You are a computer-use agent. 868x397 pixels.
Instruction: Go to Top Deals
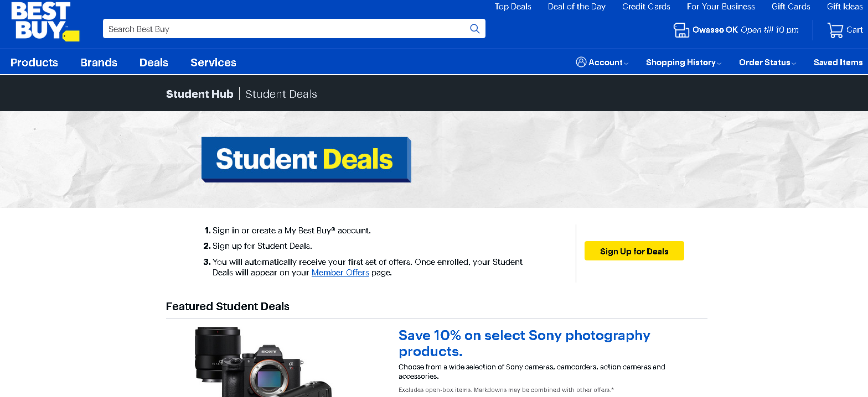pyautogui.click(x=513, y=7)
